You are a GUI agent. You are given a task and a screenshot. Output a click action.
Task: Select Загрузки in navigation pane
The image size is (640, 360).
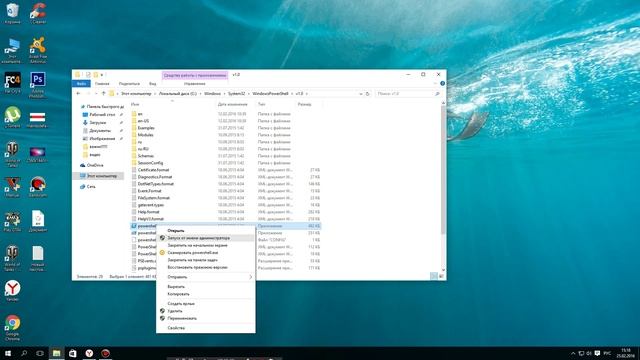tap(98, 122)
